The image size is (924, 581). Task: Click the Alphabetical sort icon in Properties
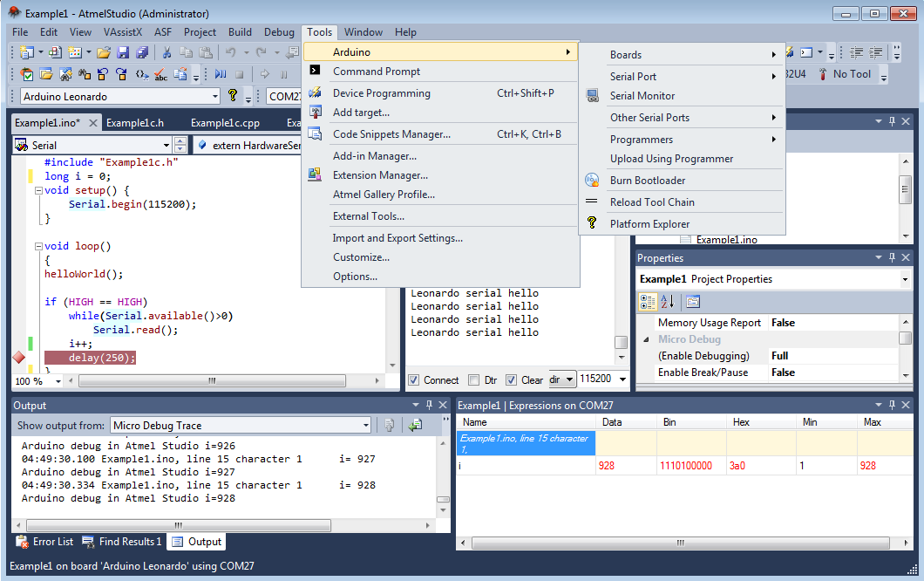pos(668,302)
